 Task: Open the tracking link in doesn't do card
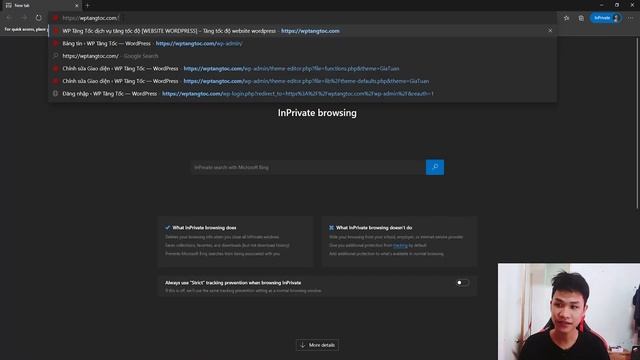[400, 245]
